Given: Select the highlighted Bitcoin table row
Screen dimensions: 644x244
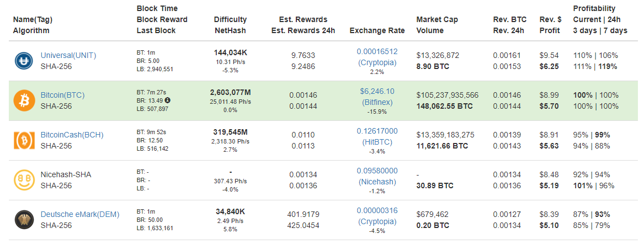Looking at the screenshot, I should pyautogui.click(x=322, y=100).
